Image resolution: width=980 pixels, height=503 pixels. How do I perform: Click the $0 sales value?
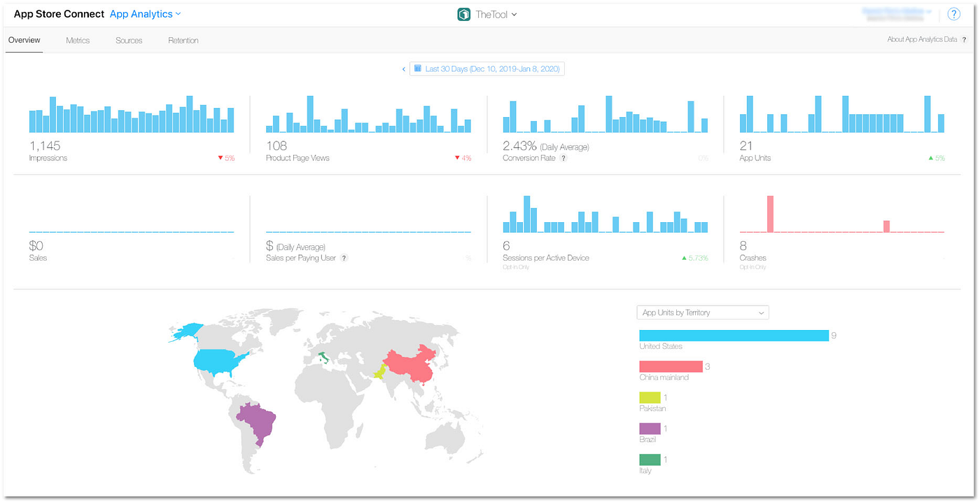pyautogui.click(x=36, y=246)
